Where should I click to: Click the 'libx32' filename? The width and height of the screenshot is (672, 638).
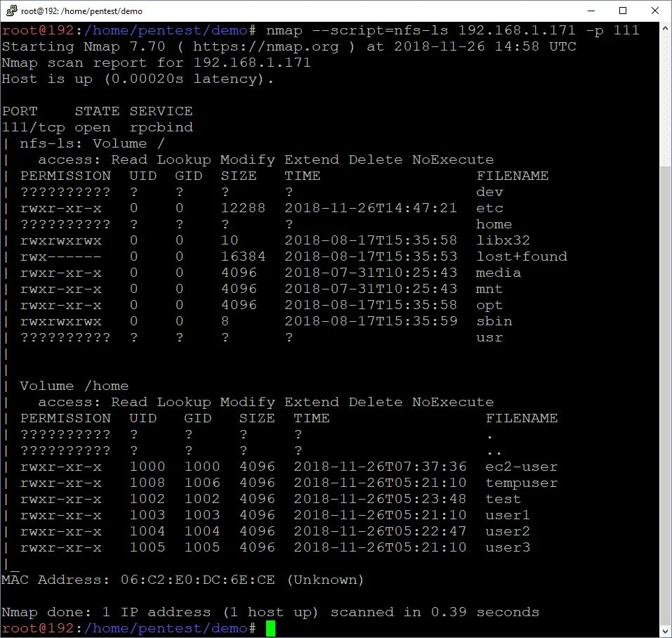point(503,240)
